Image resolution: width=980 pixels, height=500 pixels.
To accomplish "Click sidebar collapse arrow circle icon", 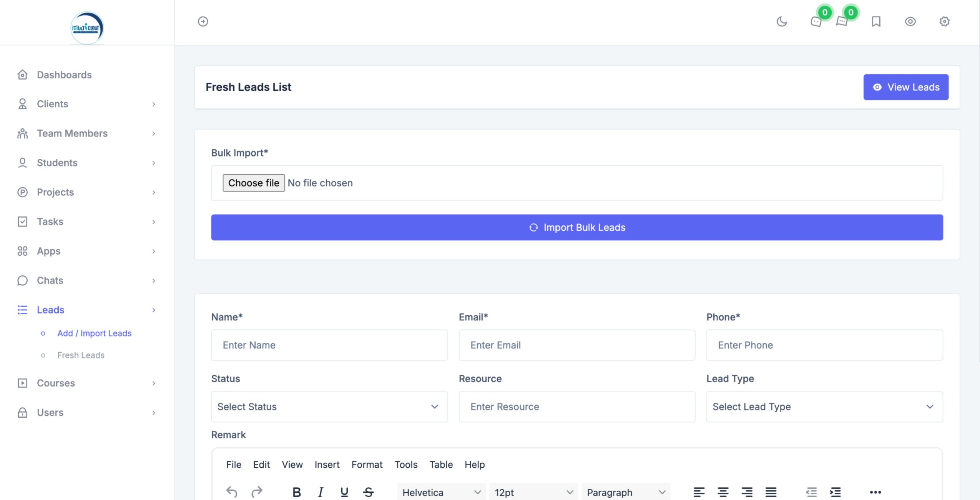I will [x=203, y=22].
